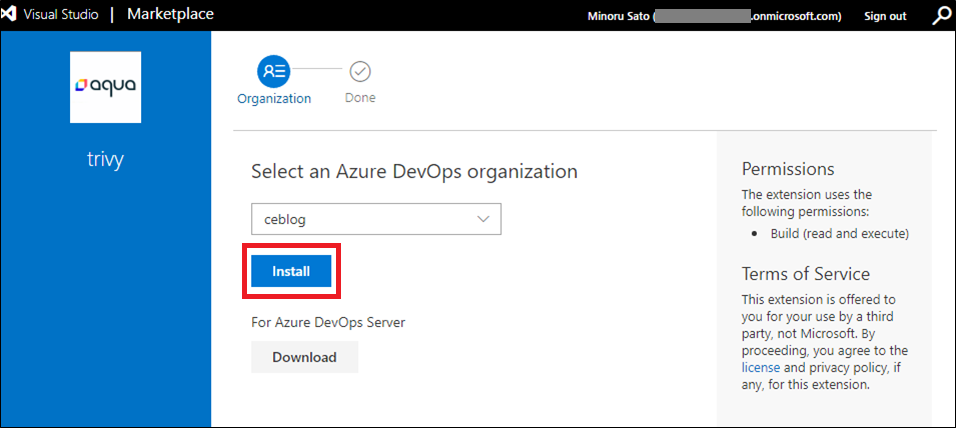This screenshot has height=428, width=956.
Task: Click the Done checkmark step icon
Action: point(360,72)
